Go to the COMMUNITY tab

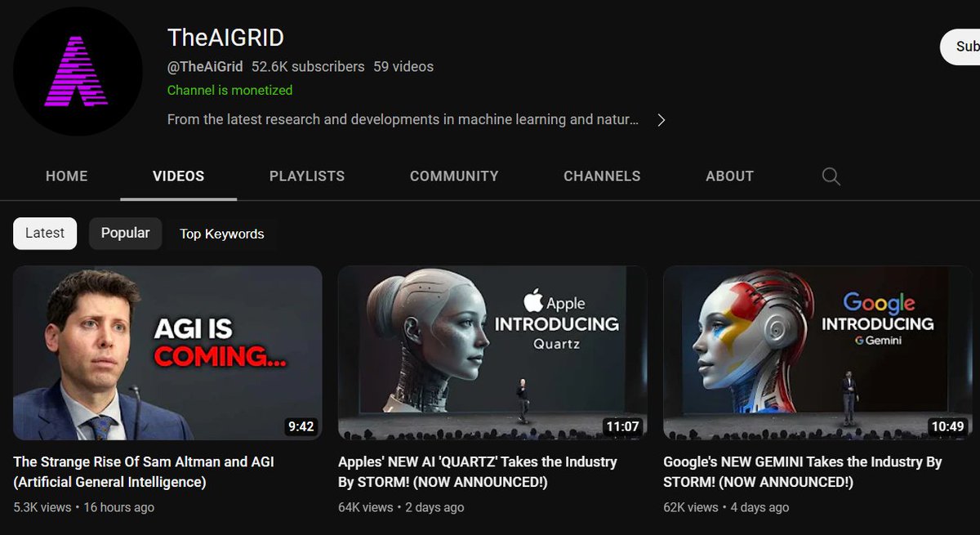tap(454, 176)
